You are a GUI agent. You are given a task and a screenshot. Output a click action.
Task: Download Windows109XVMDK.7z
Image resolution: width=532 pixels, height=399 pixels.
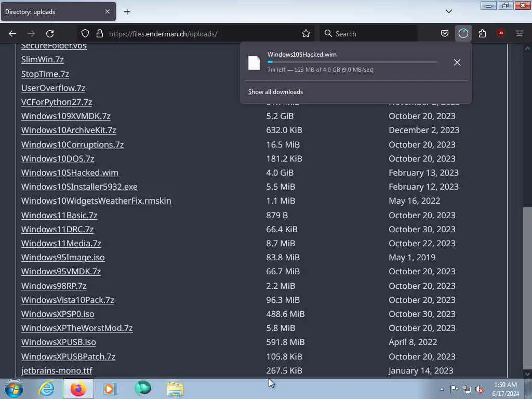coord(66,116)
